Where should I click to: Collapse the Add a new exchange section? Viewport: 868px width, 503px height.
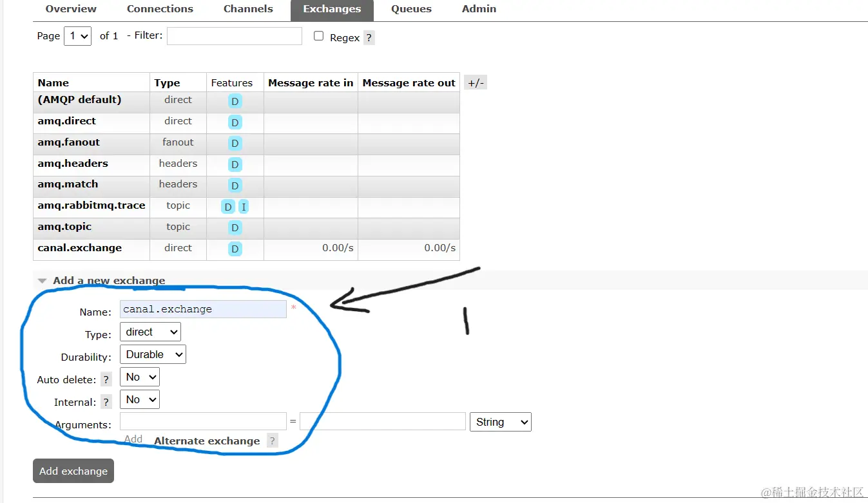point(42,280)
